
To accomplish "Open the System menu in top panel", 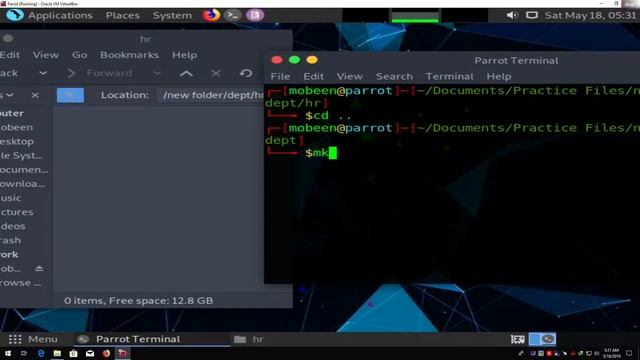I will [x=172, y=16].
